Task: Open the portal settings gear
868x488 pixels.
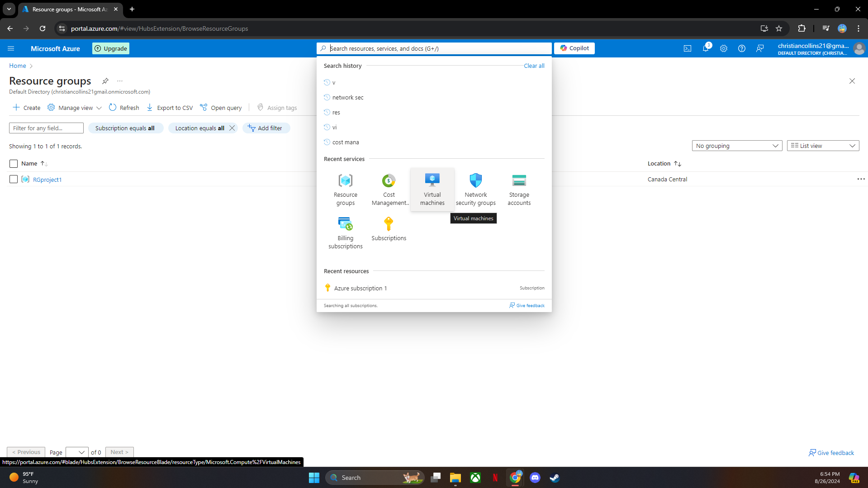Action: pyautogui.click(x=724, y=48)
